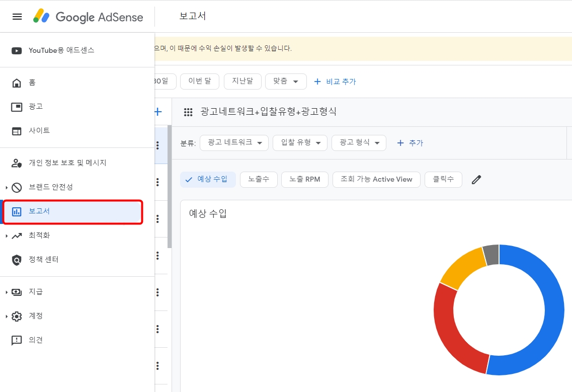The height and width of the screenshot is (392, 572).
Task: Open the 맞춤 date range dropdown
Action: coord(286,81)
